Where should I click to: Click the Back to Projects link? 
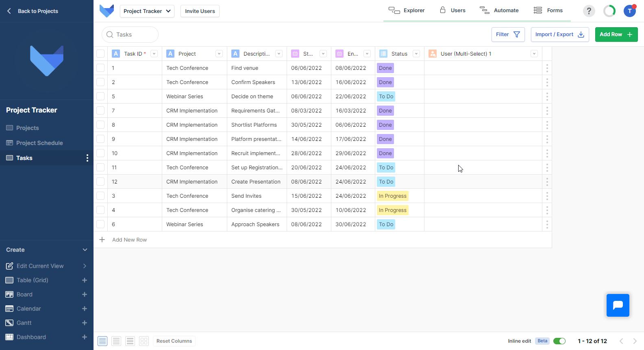[38, 11]
